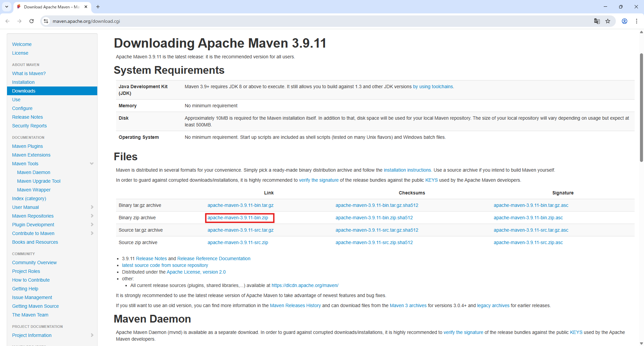Follow the 'by using toolchains' link
644x346 pixels.
[x=433, y=86]
